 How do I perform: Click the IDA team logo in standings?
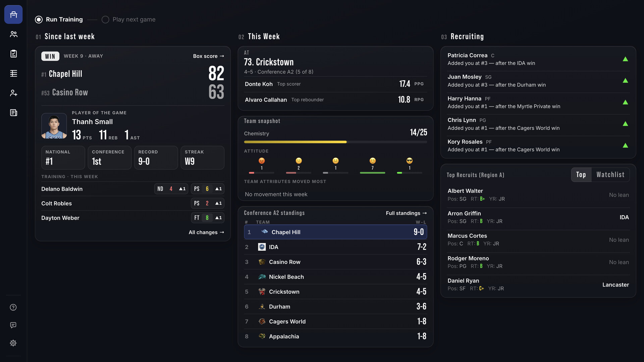pos(262,247)
